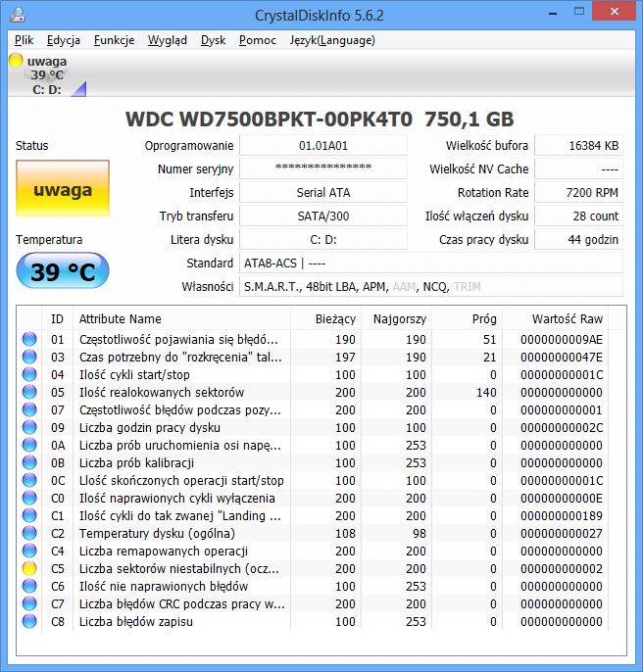Open the Język(Language) menu
Image resolution: width=643 pixels, height=672 pixels.
(x=332, y=40)
